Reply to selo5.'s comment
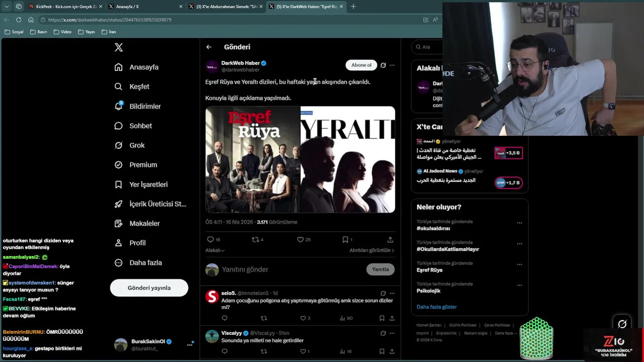The height and width of the screenshot is (362, 644). [x=224, y=318]
